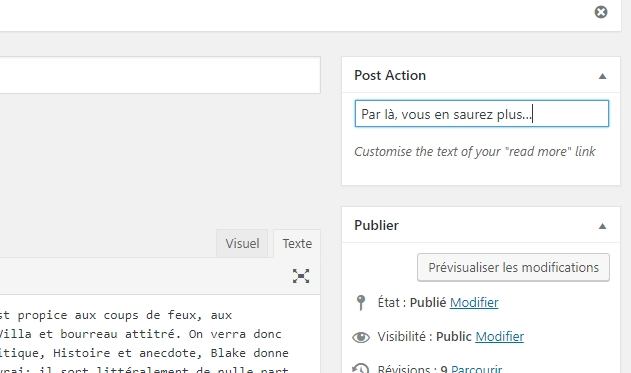Click the Post Action panel heading
The image size is (631, 373).
coord(390,75)
